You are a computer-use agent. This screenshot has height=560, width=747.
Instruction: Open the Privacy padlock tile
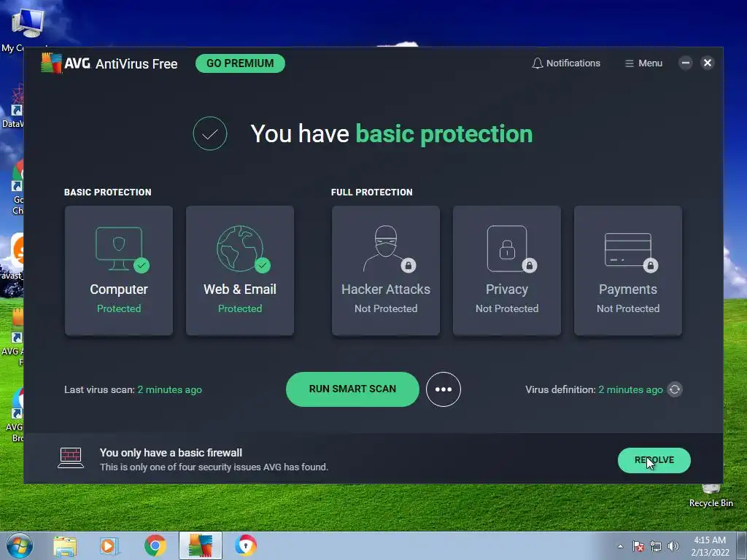[x=507, y=271]
